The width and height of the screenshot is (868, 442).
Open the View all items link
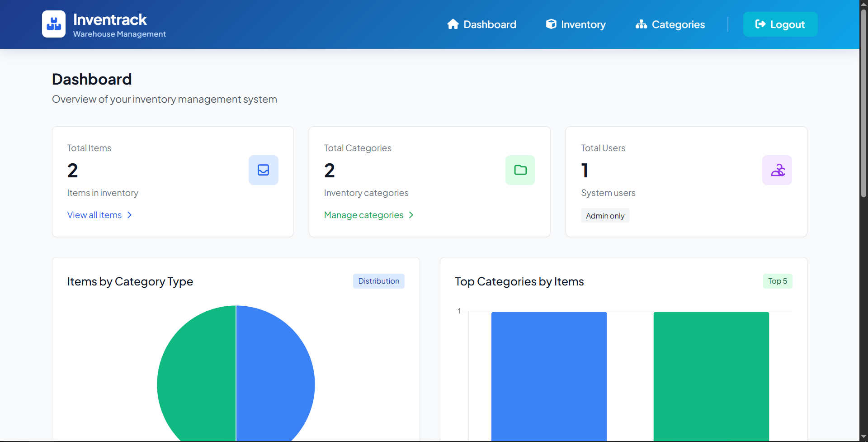(99, 215)
